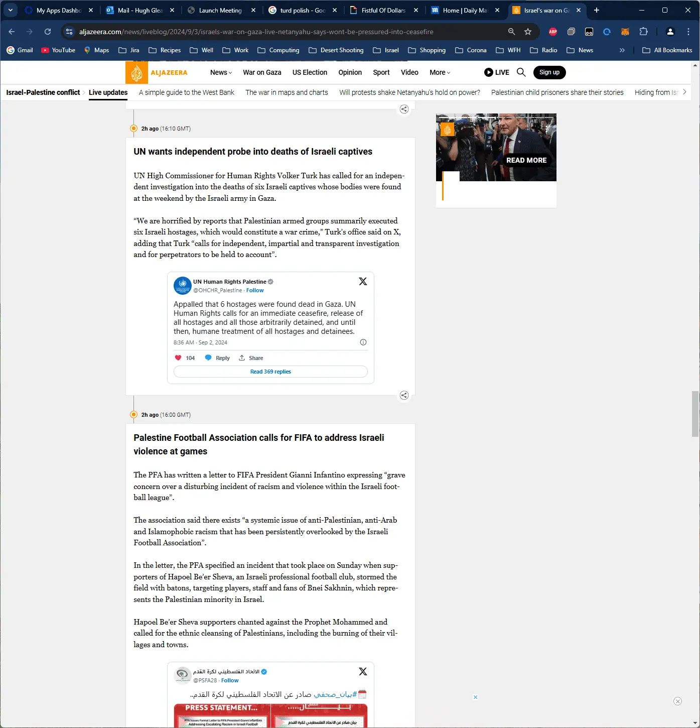Expand the More dropdown menu

point(440,72)
